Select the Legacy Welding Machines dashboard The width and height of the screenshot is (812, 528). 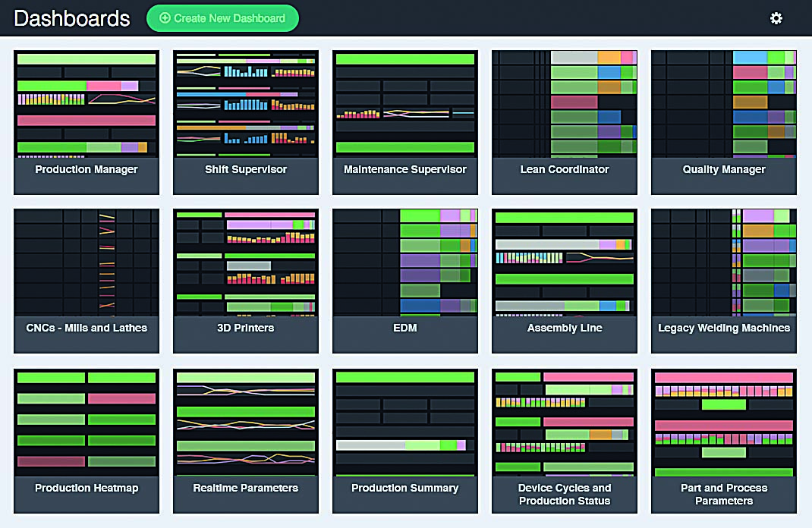[x=724, y=281]
